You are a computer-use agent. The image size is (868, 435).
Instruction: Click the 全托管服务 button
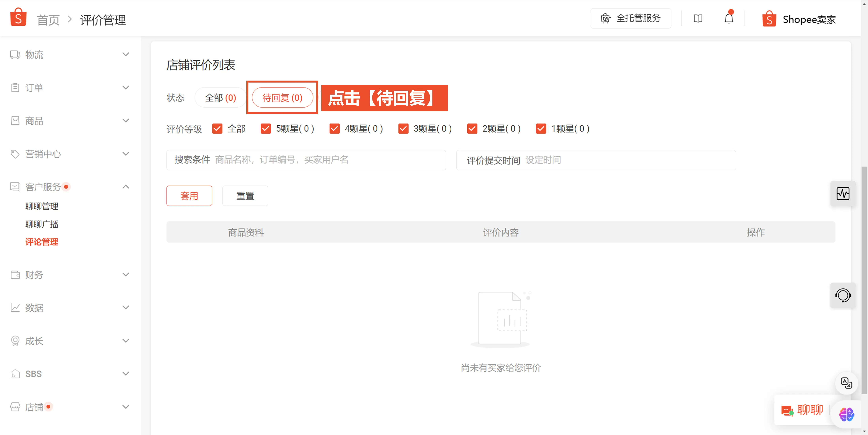tap(630, 18)
